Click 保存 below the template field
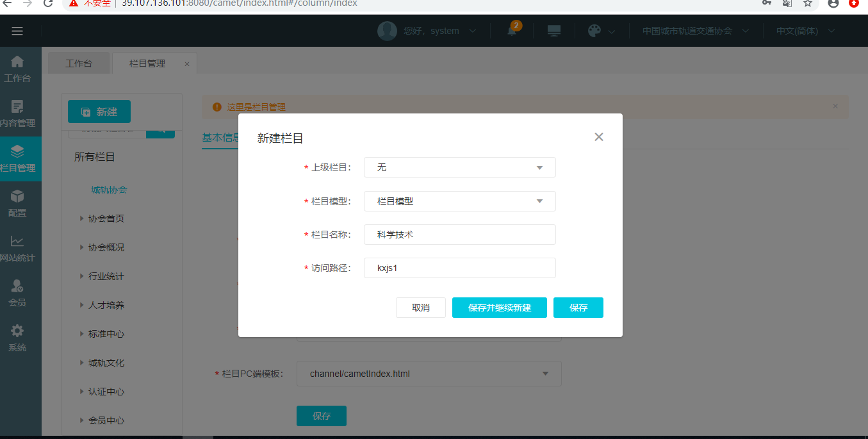Screen dimensions: 868x439 point(322,416)
